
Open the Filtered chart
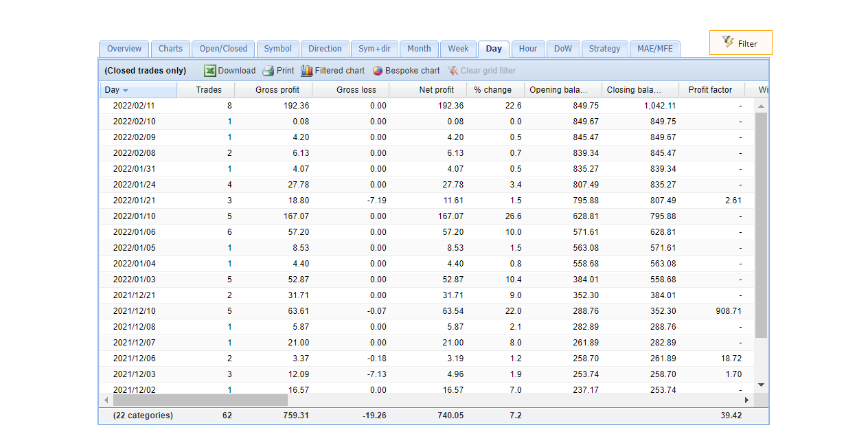click(x=332, y=70)
